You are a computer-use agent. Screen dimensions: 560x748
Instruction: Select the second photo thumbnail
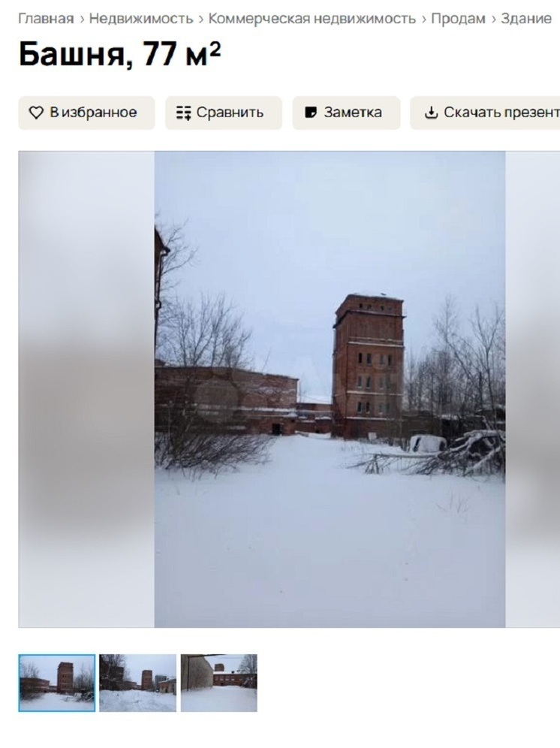[138, 683]
